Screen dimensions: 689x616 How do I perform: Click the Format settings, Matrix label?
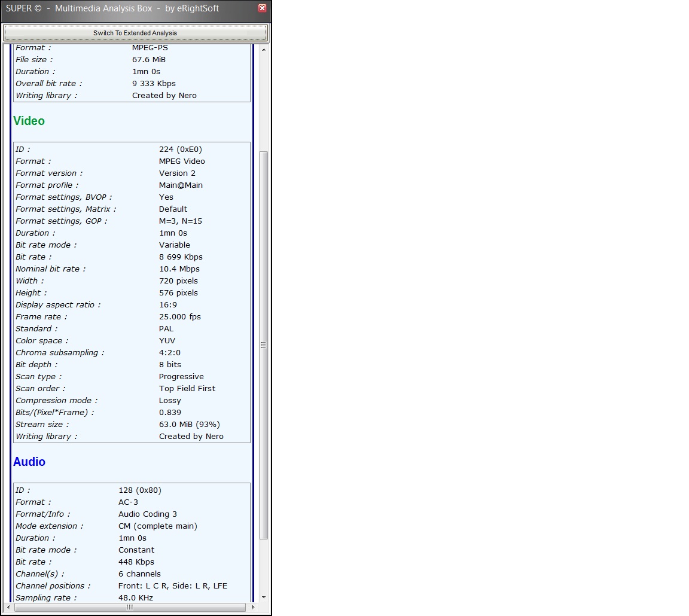point(66,209)
